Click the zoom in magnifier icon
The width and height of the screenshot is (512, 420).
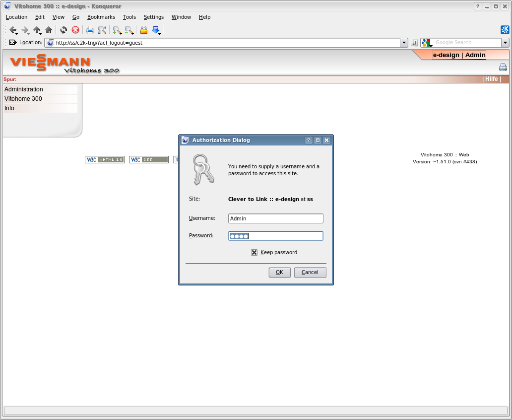click(x=117, y=30)
